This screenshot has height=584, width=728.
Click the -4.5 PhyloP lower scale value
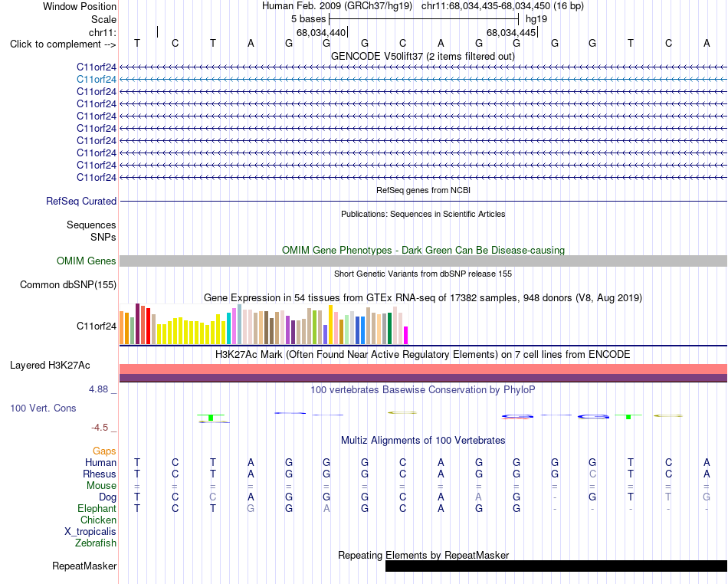pos(100,428)
